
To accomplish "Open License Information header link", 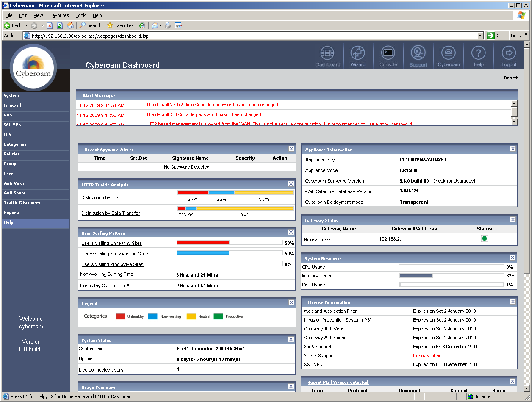I will [329, 302].
